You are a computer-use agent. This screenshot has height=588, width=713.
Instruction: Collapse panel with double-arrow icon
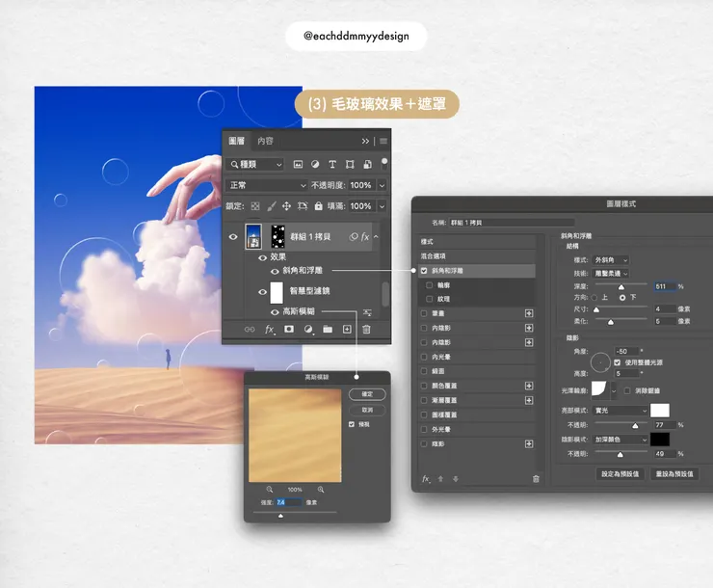point(365,141)
